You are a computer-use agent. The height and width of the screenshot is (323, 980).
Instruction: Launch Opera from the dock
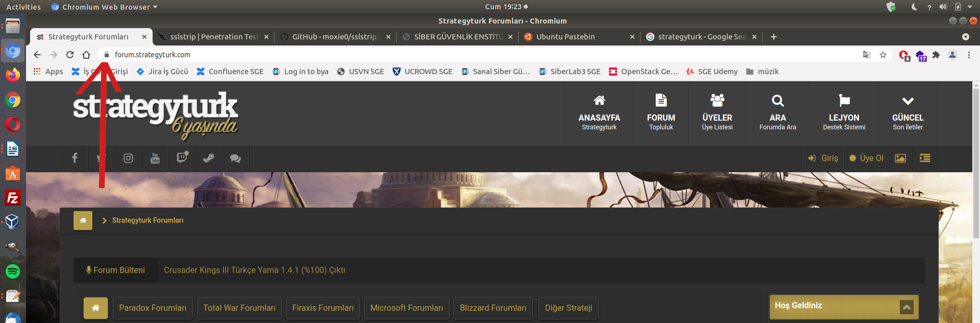click(13, 124)
